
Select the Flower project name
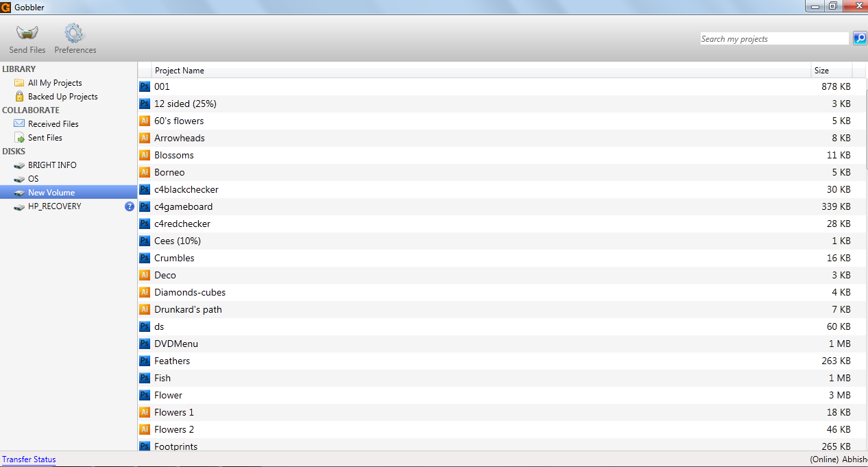pos(168,395)
